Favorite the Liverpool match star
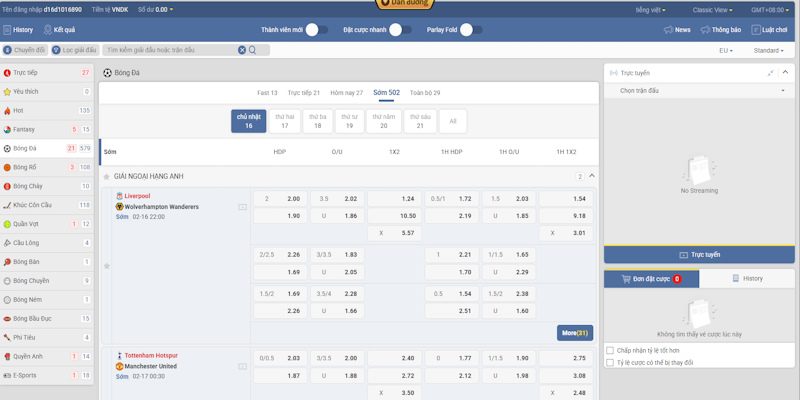 [x=107, y=266]
